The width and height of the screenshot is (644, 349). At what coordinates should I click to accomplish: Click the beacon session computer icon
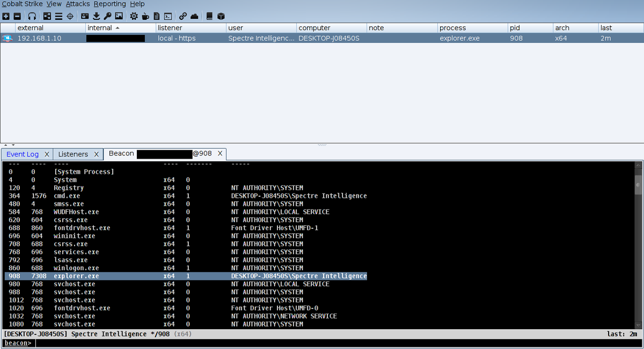click(8, 38)
